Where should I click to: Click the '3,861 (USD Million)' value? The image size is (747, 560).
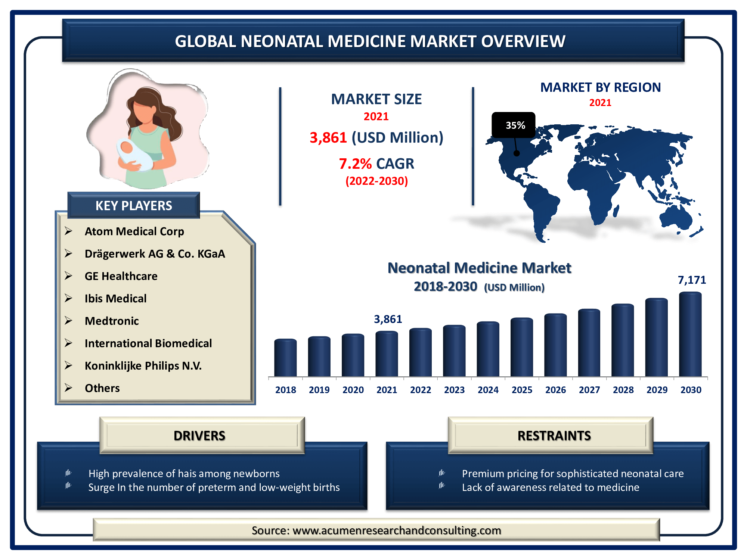(x=376, y=138)
